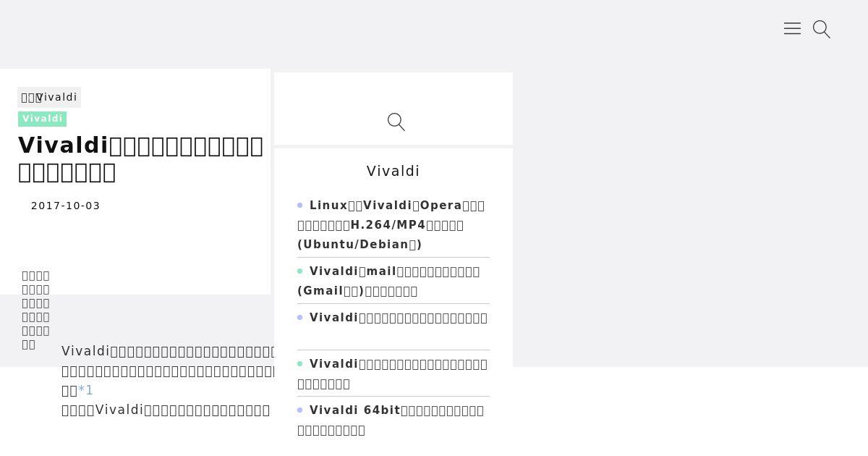The height and width of the screenshot is (456, 868).
Task: Click the small vertical text block left of article
Action: [35, 310]
